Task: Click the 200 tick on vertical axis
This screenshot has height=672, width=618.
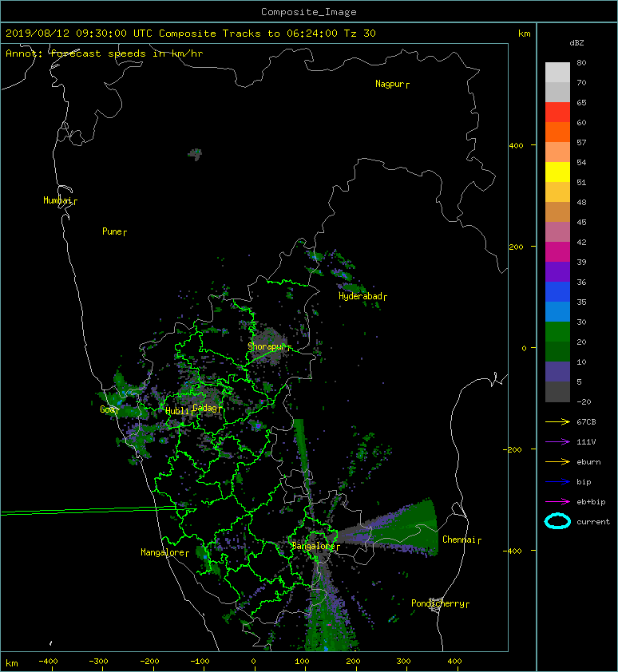Action: tap(517, 247)
